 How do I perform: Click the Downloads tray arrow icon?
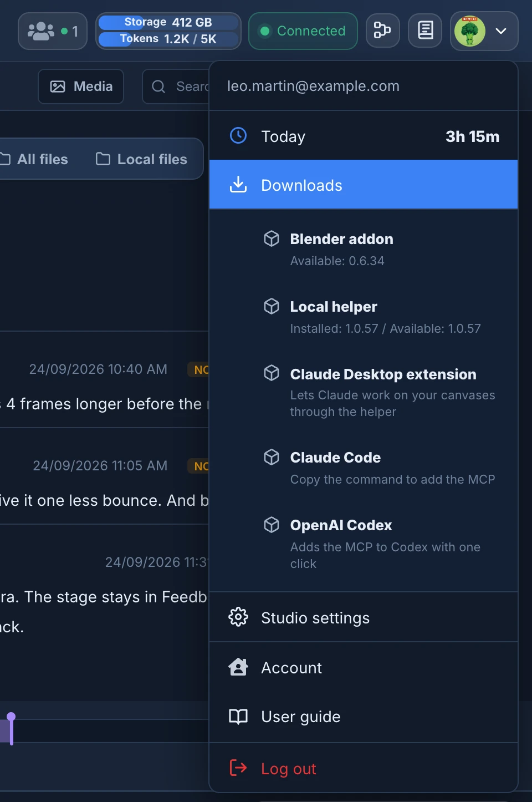click(x=238, y=184)
